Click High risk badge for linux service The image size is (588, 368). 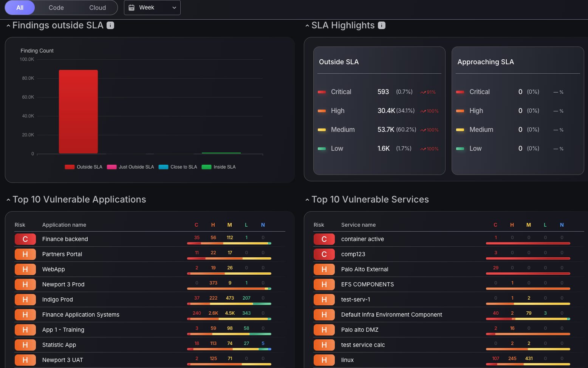pyautogui.click(x=324, y=360)
